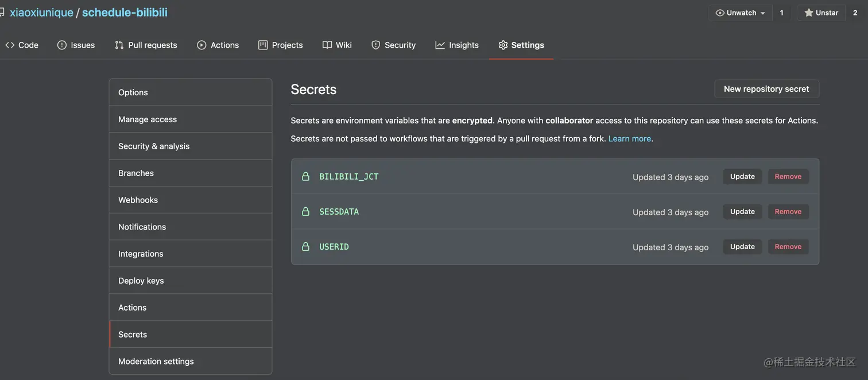The width and height of the screenshot is (868, 380).
Task: Open Moderation settings in sidebar
Action: [191, 361]
